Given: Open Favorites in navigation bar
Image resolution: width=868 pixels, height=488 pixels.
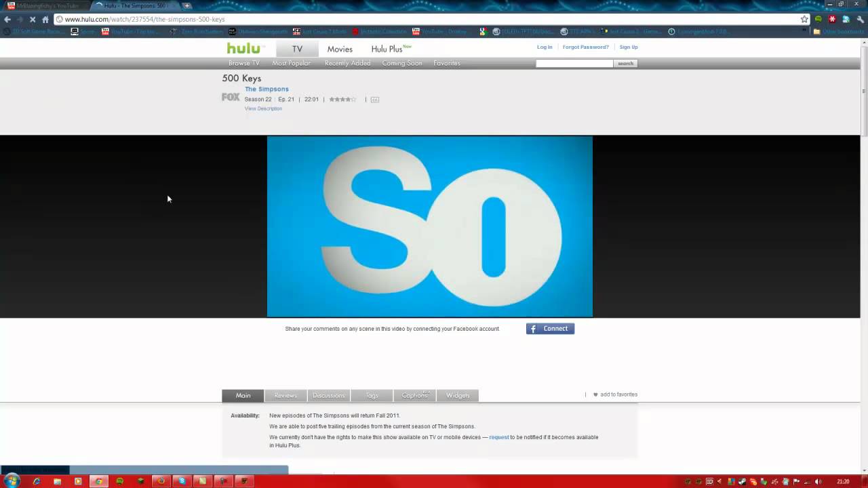Looking at the screenshot, I should 447,63.
